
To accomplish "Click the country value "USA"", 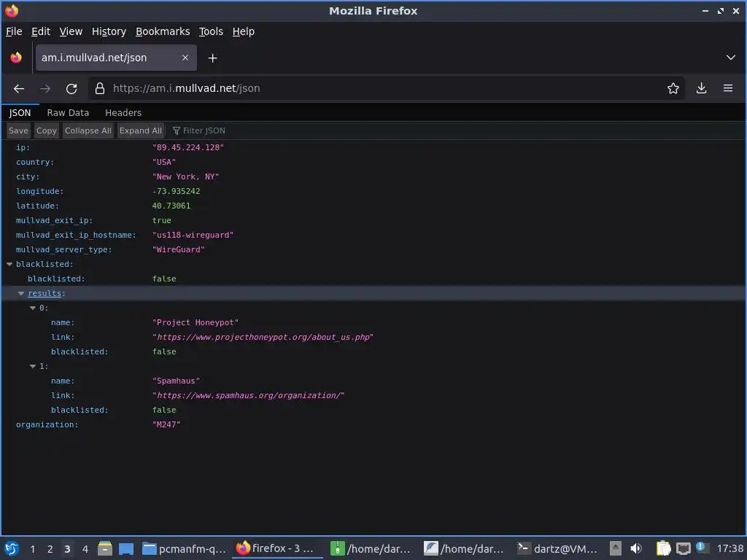I will [x=164, y=163].
